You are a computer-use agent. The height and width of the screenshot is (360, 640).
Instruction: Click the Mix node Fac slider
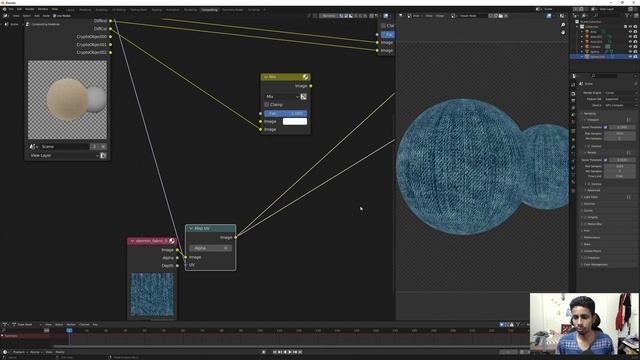click(x=285, y=113)
